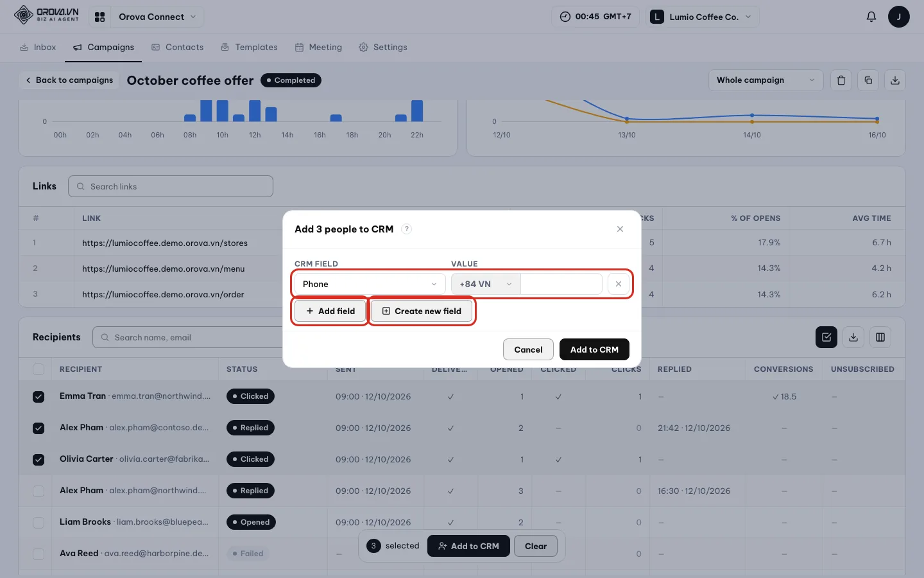Open the +84 VN country code dropdown
924x578 pixels.
coord(486,284)
